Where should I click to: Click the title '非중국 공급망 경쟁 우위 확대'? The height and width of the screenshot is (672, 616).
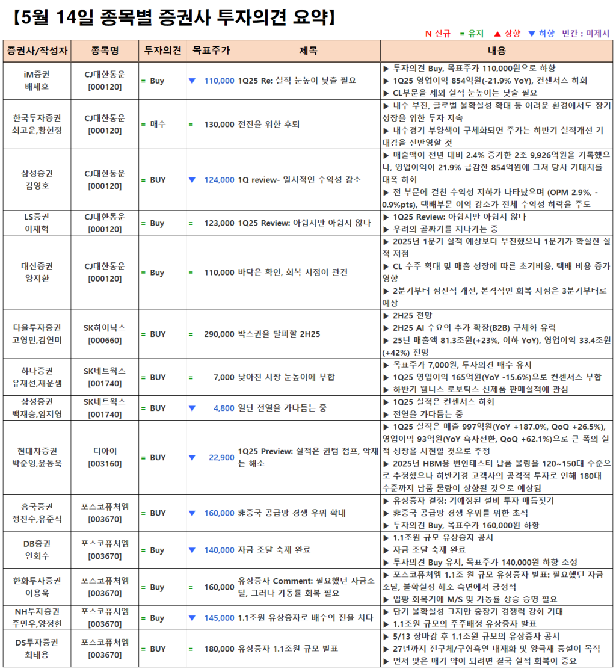[292, 513]
